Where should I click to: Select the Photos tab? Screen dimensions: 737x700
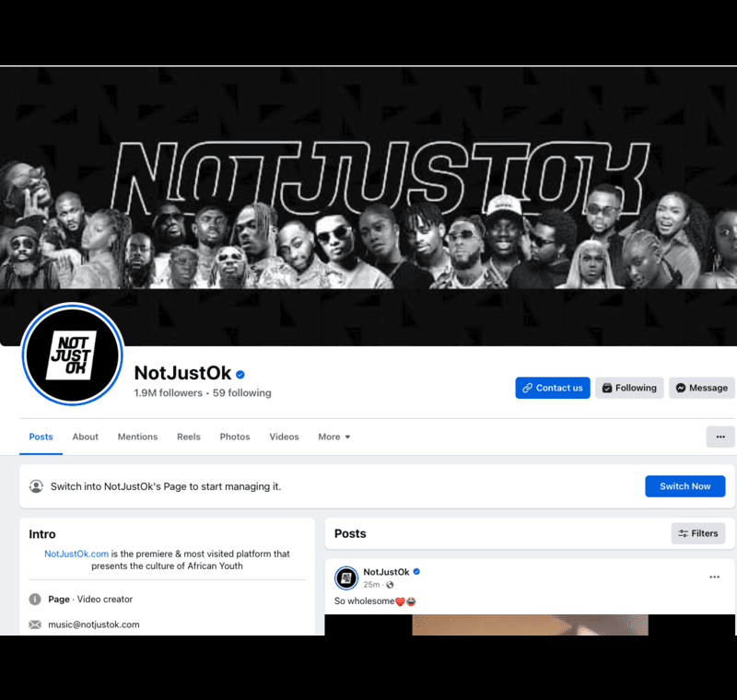(235, 437)
